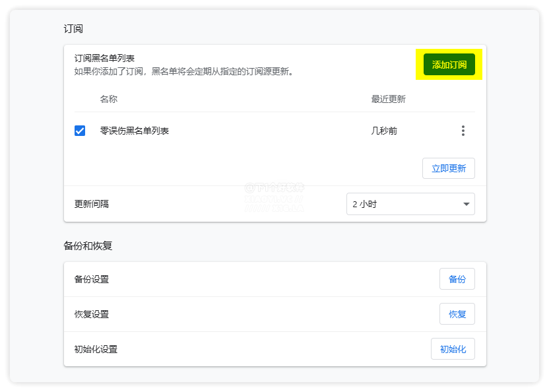
Task: Click the 最近更新 column header
Action: click(388, 99)
